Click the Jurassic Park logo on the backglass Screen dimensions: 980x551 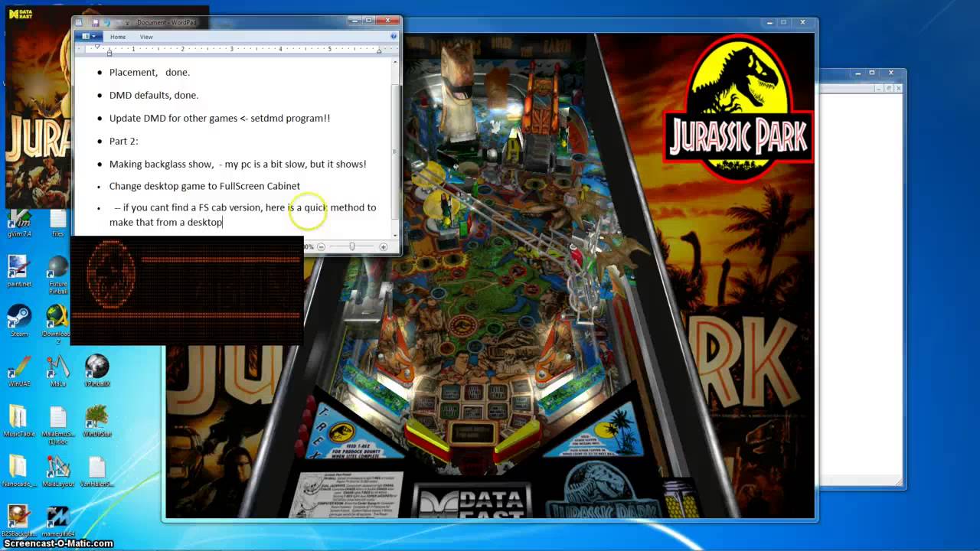coord(737,107)
